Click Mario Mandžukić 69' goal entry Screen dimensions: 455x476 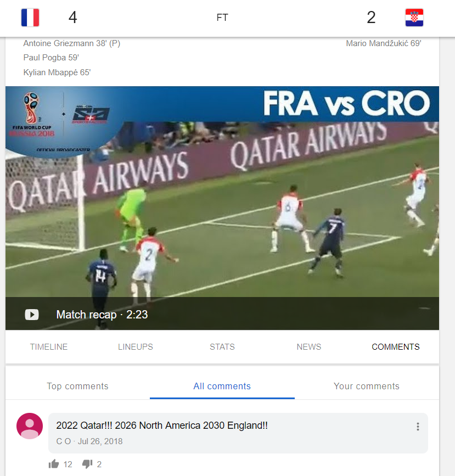[x=384, y=43]
